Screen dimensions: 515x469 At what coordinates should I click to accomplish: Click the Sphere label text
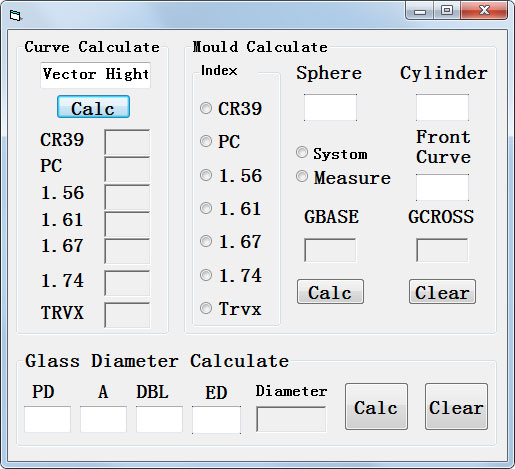click(x=329, y=73)
